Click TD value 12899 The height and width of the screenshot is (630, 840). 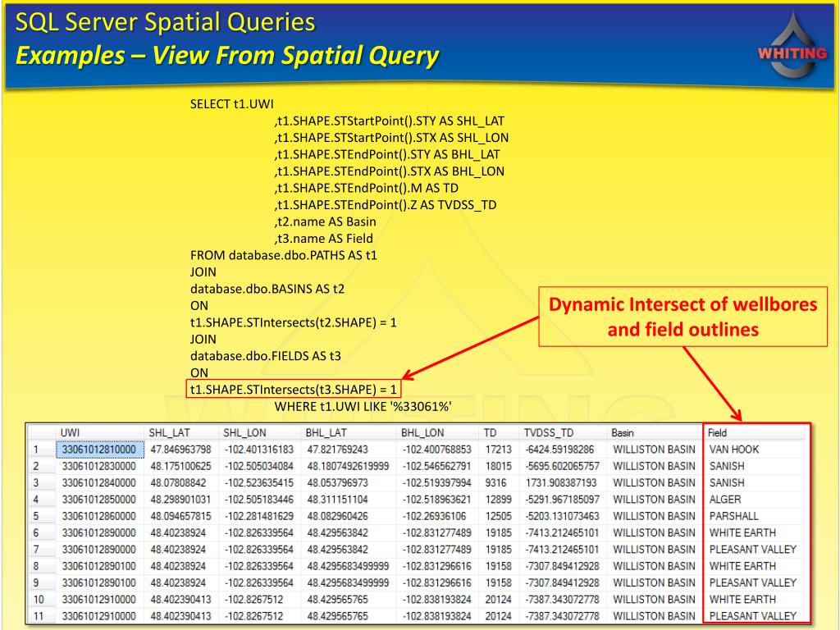coord(498,500)
